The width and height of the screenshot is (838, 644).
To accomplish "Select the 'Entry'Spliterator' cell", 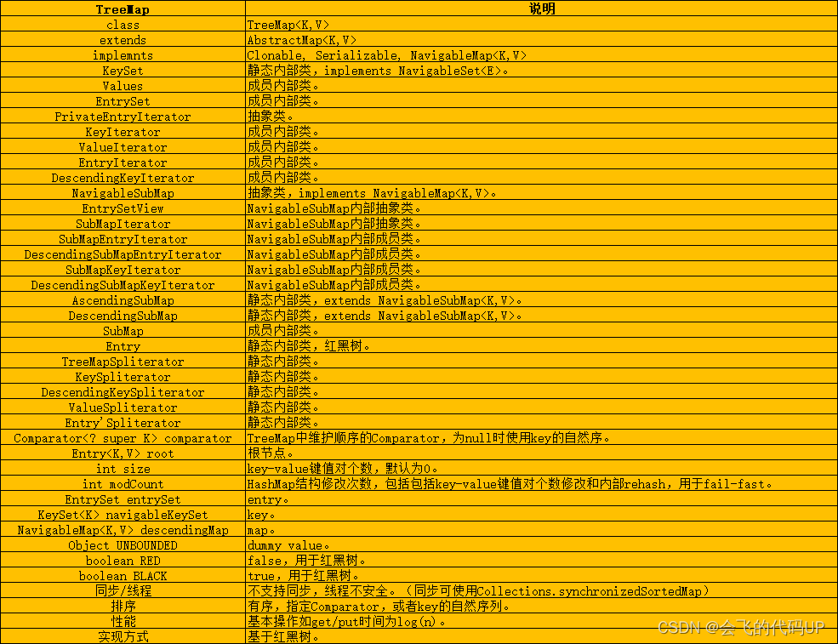I will pos(123,423).
